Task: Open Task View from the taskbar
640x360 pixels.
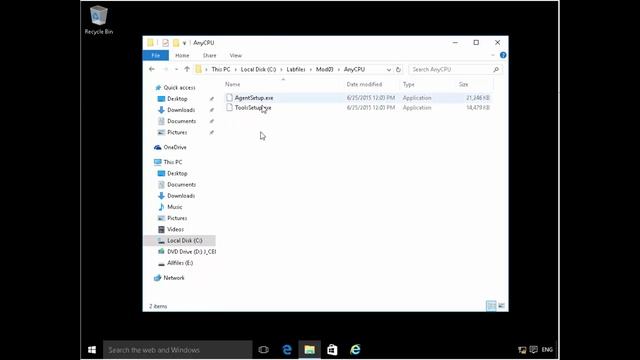Action: (x=264, y=350)
